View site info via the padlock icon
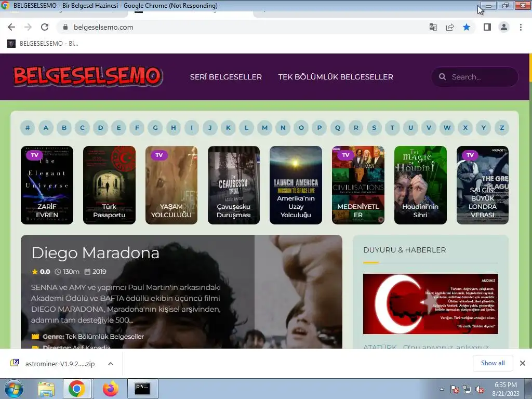532x399 pixels. click(x=65, y=27)
